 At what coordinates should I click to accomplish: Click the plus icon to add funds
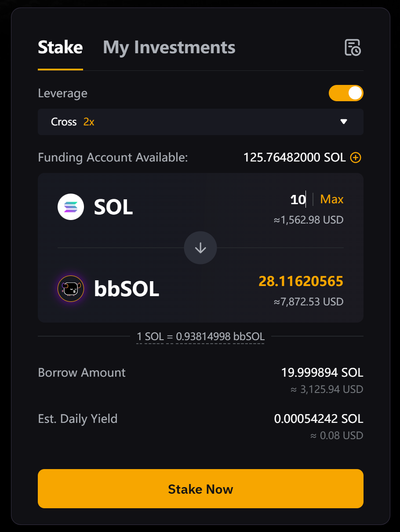click(x=356, y=158)
